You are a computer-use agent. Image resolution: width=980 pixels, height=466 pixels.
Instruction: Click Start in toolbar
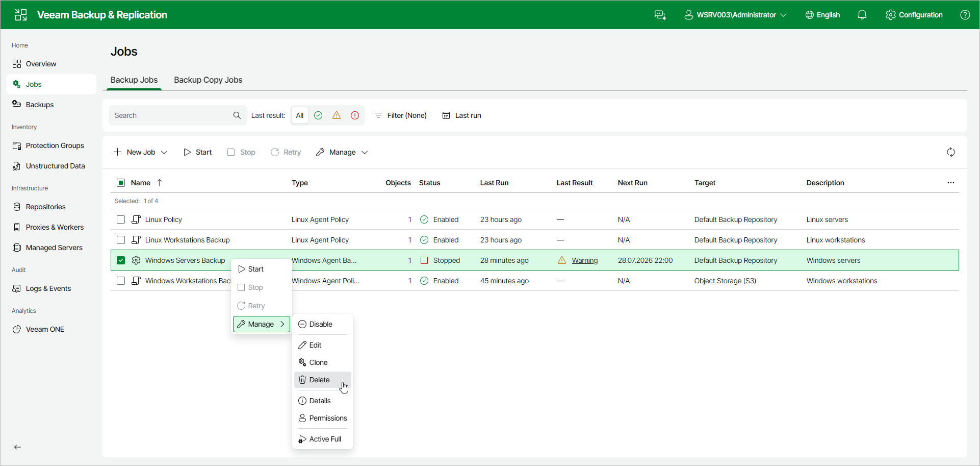[198, 152]
